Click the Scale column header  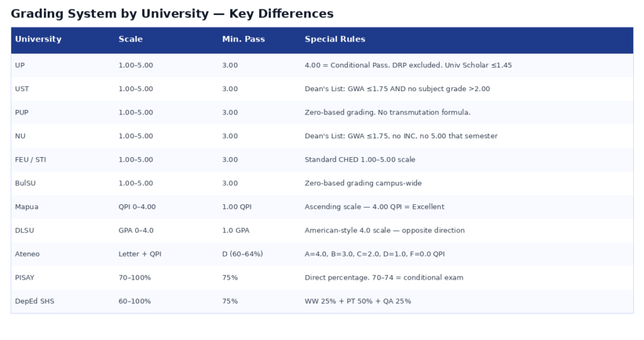pos(130,39)
